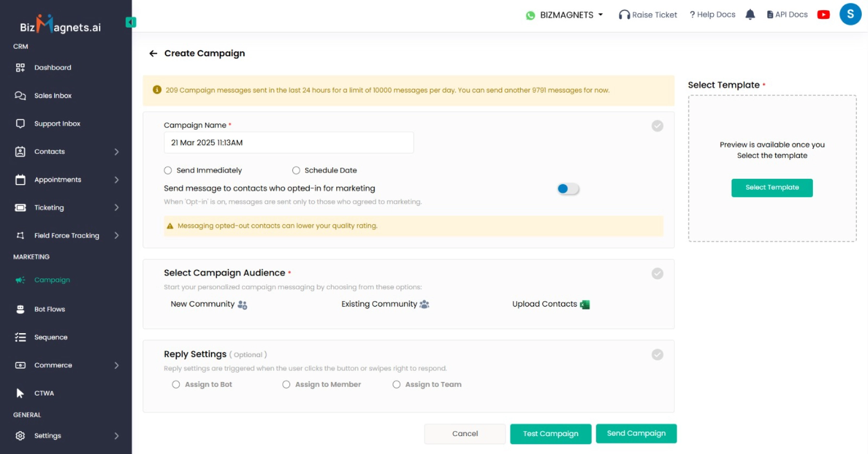Click the CTWA cursor icon
The height and width of the screenshot is (454, 868).
click(x=20, y=394)
